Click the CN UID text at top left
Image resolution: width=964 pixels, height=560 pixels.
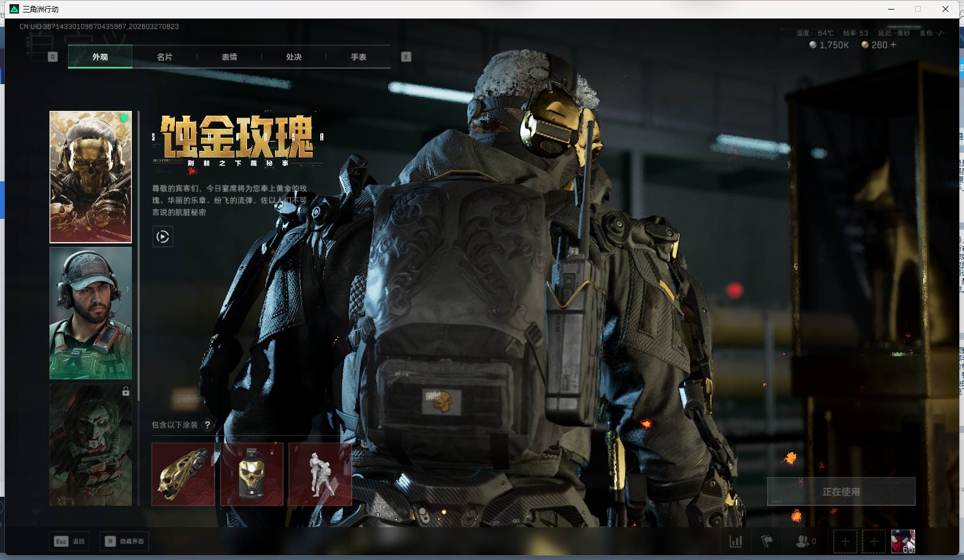pyautogui.click(x=99, y=26)
